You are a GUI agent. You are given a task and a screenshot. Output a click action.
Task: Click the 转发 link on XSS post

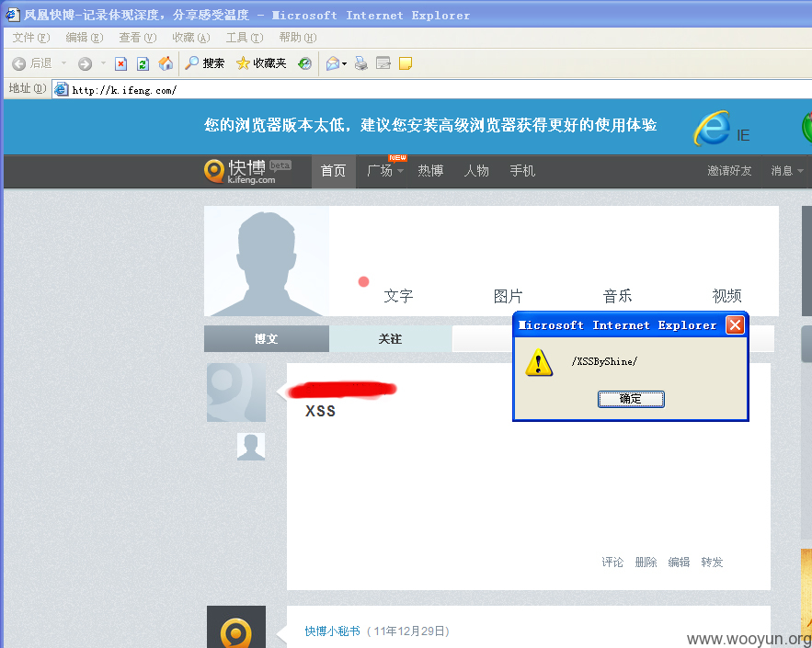712,563
